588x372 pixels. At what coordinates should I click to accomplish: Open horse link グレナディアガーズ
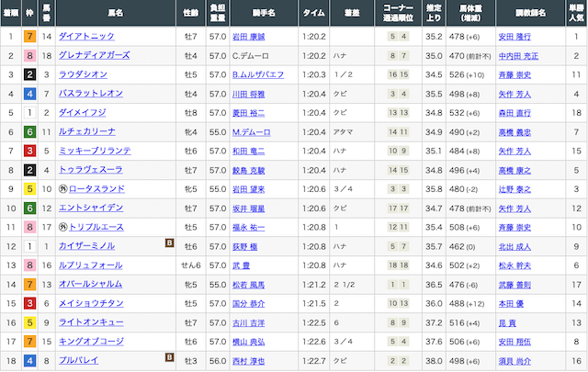pyautogui.click(x=95, y=55)
